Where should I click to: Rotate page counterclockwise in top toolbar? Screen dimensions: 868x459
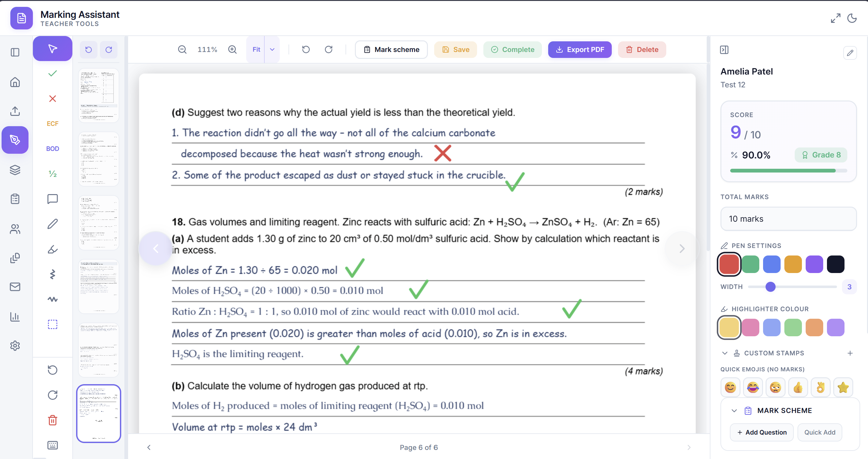(306, 49)
